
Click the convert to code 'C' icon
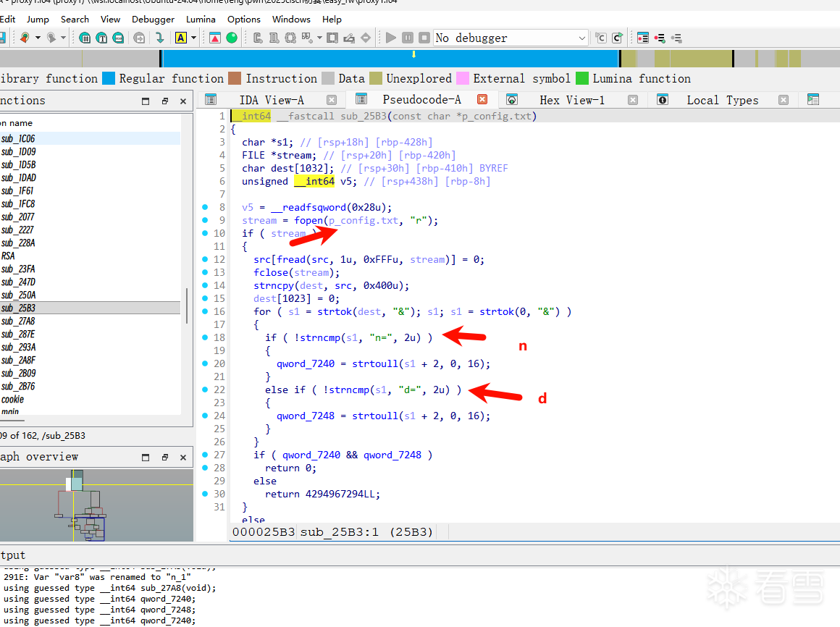258,38
